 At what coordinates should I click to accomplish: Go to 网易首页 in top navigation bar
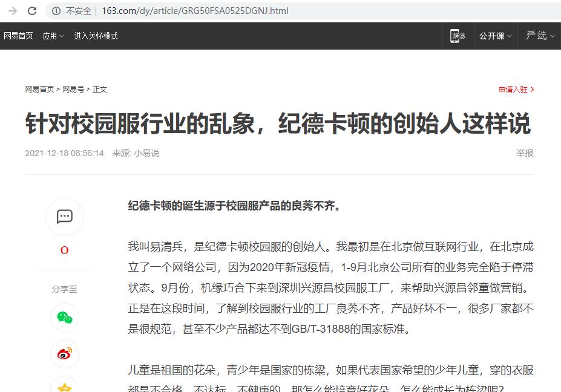(18, 36)
